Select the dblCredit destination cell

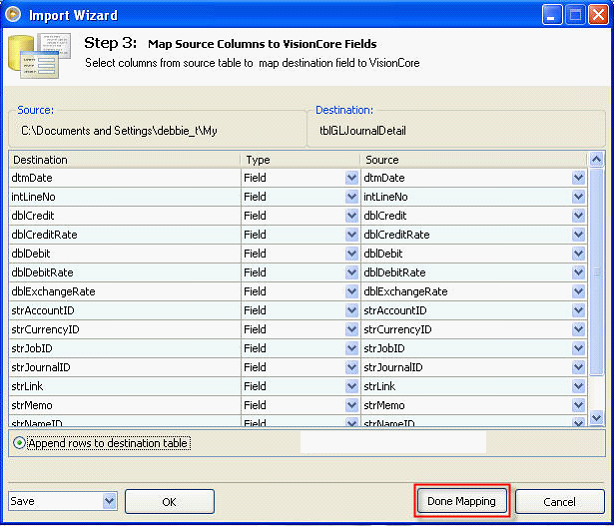125,216
